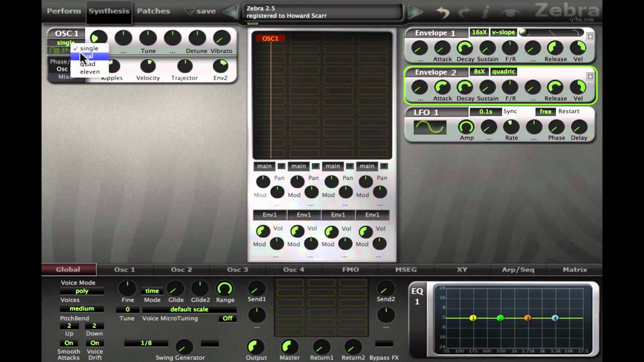Click the Envelope 1 Release knob
This screenshot has width=644, height=362.
pos(555,48)
